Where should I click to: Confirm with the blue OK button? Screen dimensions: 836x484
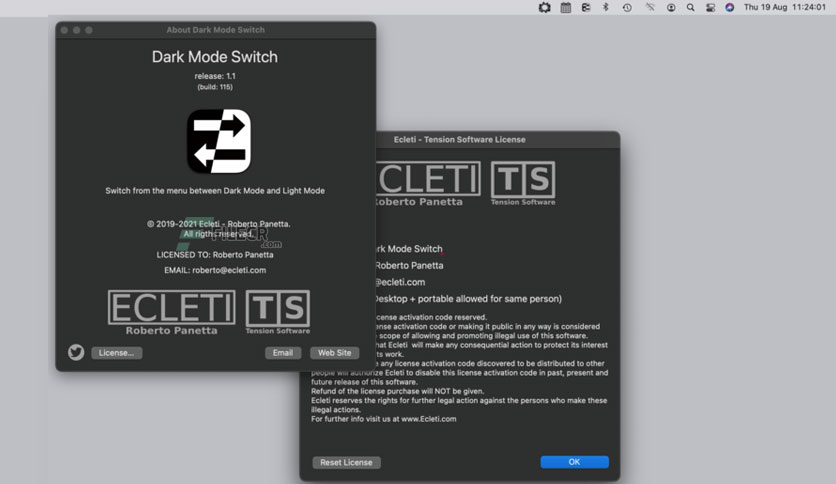(x=574, y=462)
